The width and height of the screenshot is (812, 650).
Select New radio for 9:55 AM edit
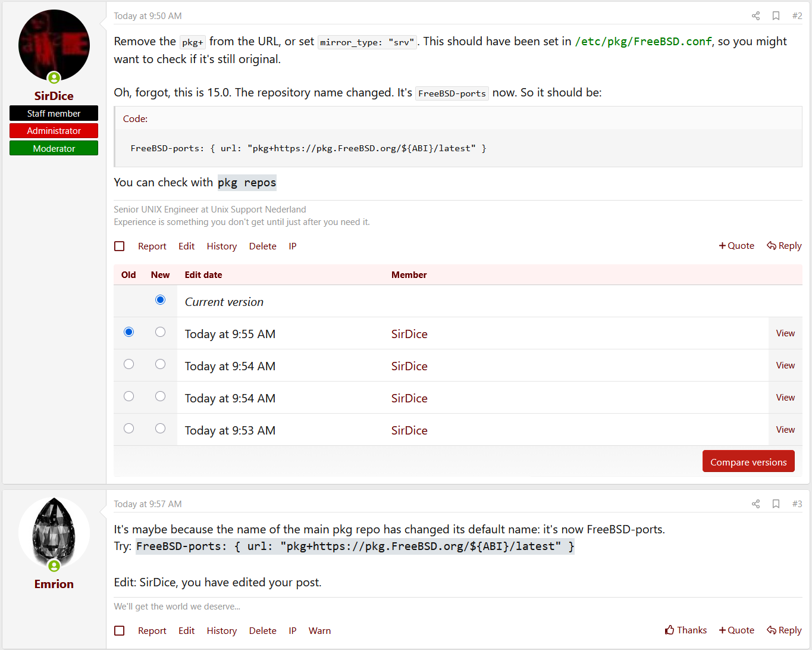pos(160,332)
